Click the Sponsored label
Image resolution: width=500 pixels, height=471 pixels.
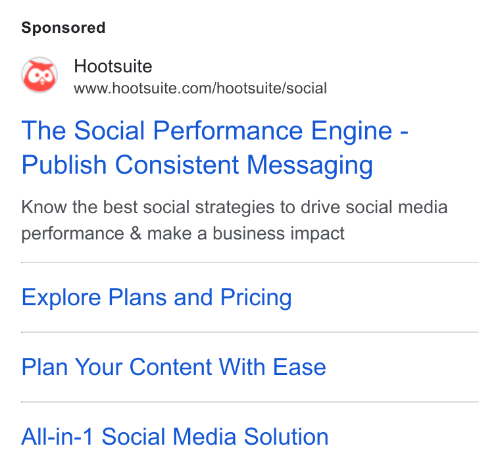63,28
